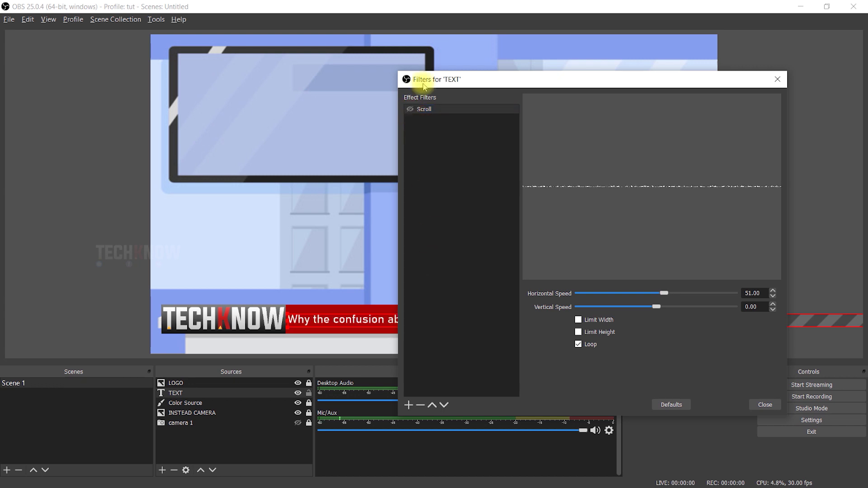Unlock the Color Source
Image resolution: width=868 pixels, height=488 pixels.
point(309,403)
